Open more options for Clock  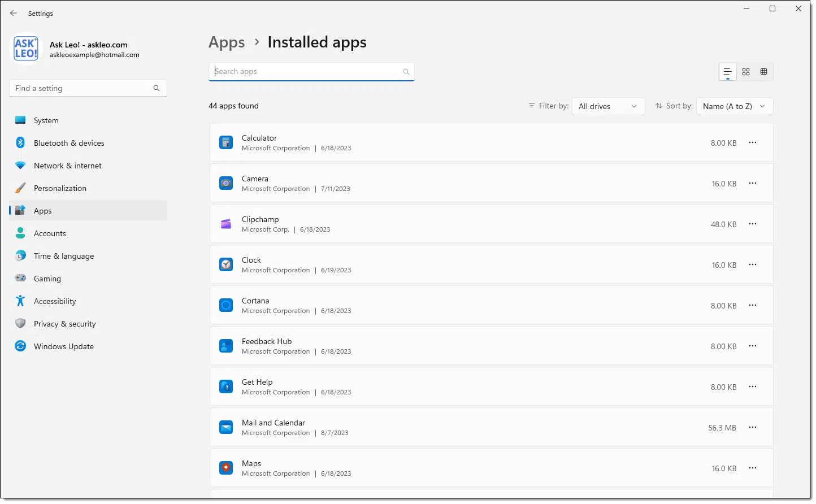pyautogui.click(x=753, y=264)
